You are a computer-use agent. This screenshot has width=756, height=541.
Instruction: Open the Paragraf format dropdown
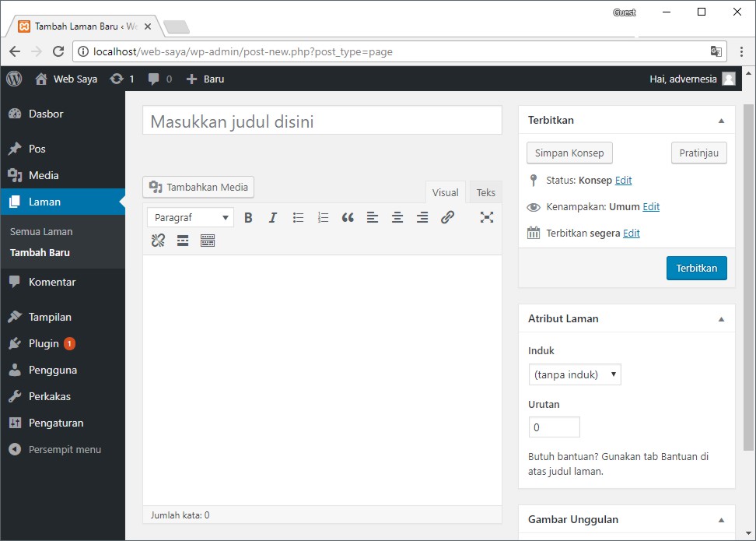click(191, 218)
